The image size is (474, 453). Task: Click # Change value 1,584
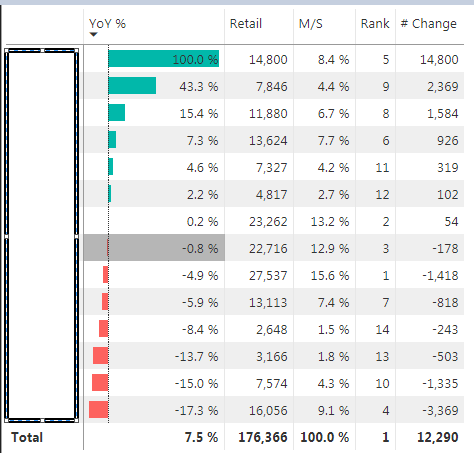[x=443, y=114]
